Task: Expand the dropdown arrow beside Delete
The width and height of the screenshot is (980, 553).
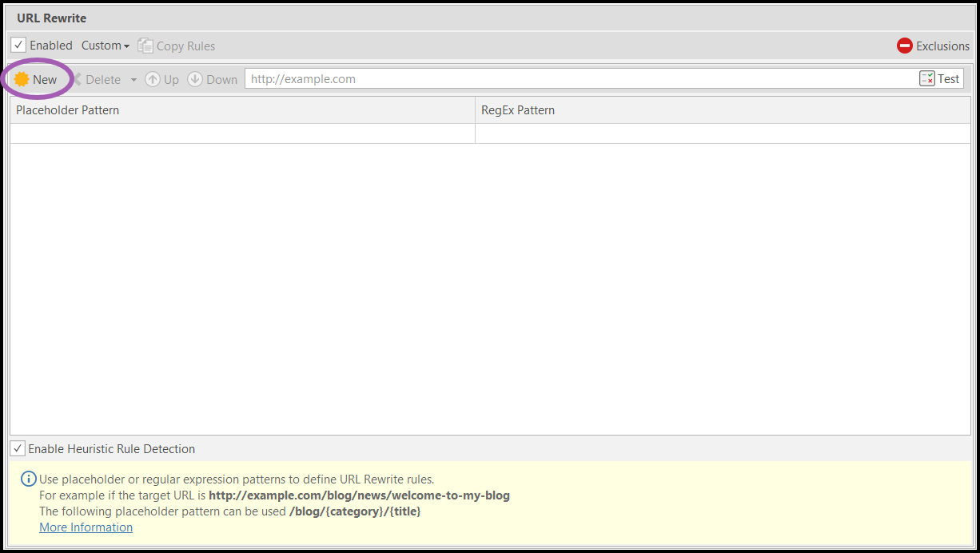Action: pos(133,79)
